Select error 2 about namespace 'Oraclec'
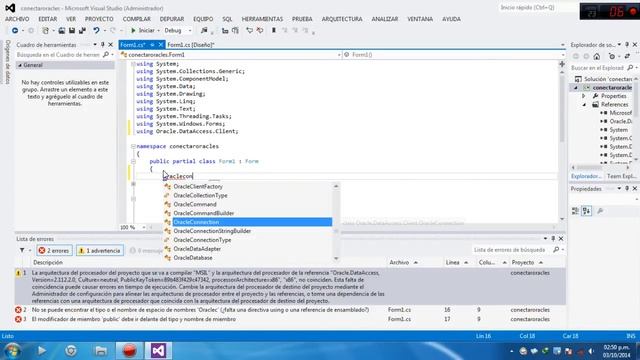Image resolution: width=640 pixels, height=360 pixels. click(290, 310)
